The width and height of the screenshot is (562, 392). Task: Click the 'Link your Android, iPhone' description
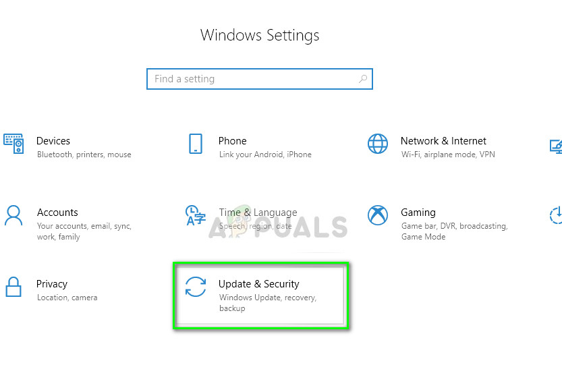pos(265,155)
